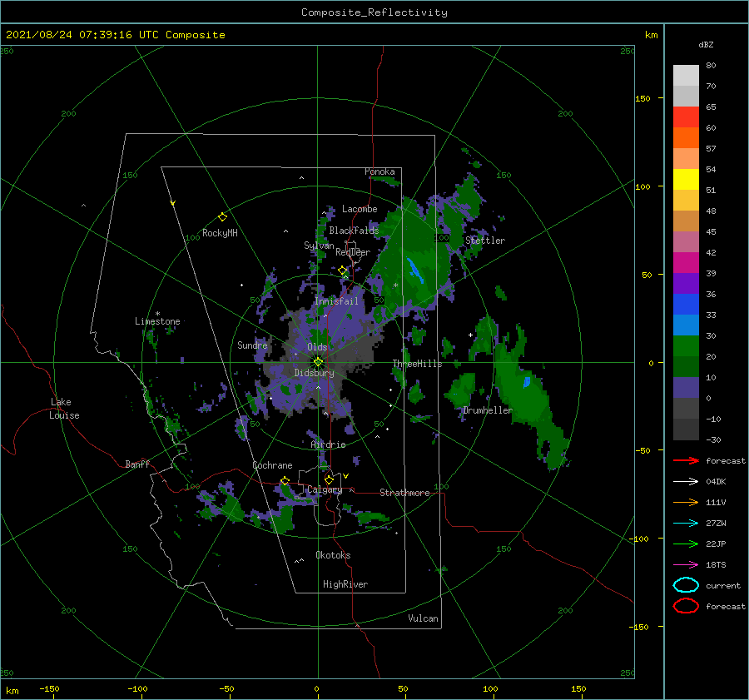This screenshot has width=749, height=700.
Task: Click the white 04DK arrow legend icon
Action: pyautogui.click(x=686, y=482)
